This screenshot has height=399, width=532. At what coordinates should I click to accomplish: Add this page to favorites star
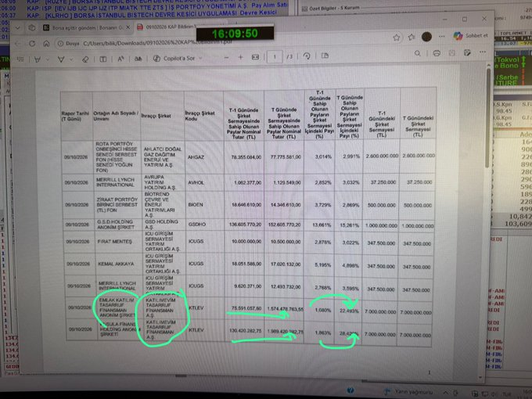click(x=397, y=38)
